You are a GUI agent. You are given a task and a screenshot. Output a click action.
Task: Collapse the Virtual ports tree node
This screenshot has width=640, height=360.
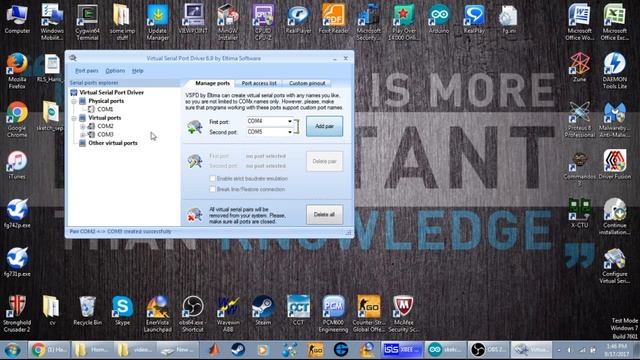(x=74, y=118)
